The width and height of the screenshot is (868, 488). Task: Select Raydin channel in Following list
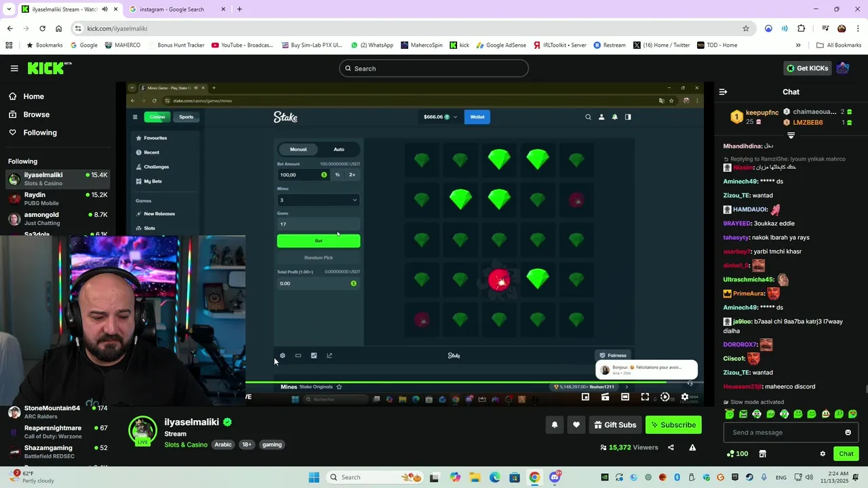point(57,199)
